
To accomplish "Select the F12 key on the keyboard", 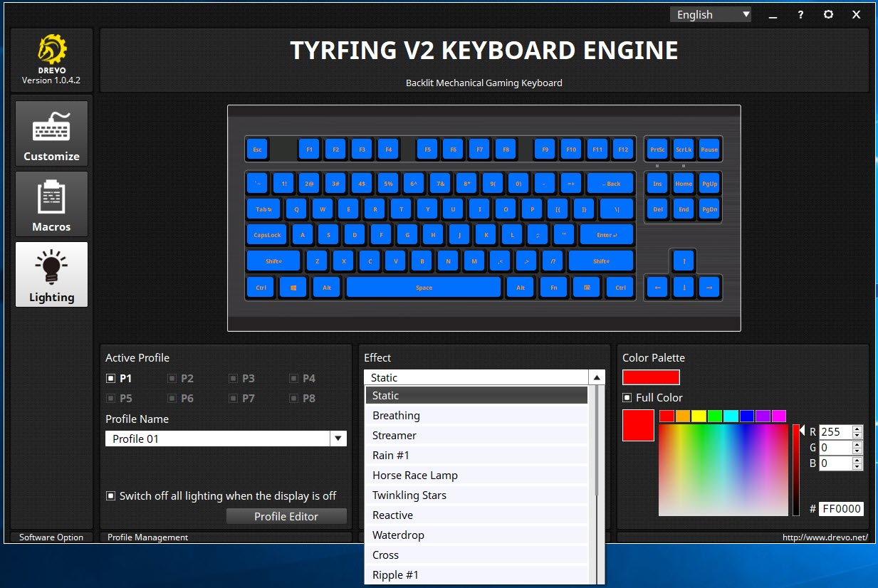I will click(x=623, y=149).
